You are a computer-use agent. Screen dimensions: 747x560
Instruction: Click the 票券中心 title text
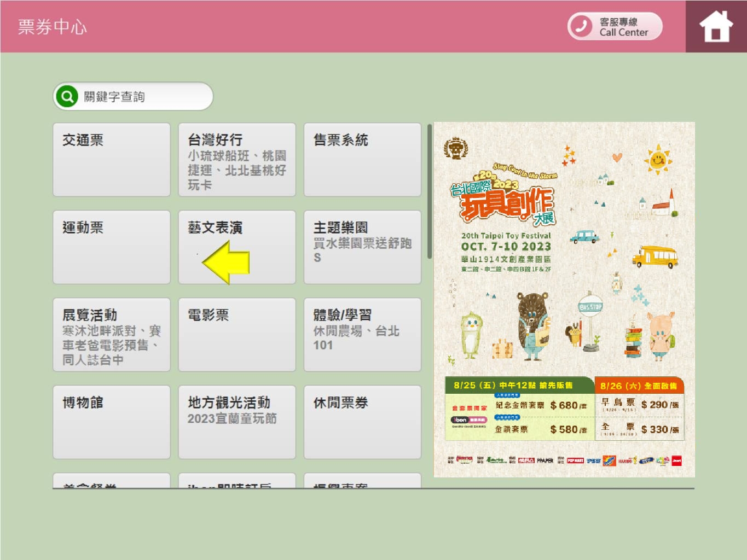pos(53,27)
